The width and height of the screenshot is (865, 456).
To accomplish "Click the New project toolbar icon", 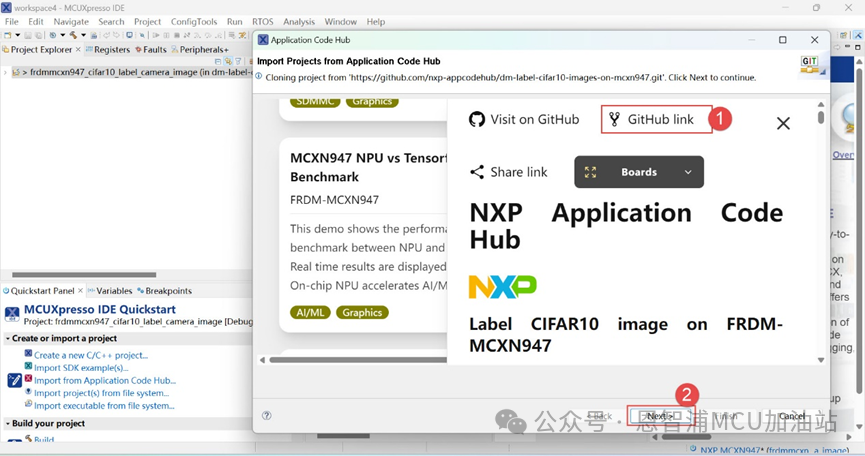I will [x=8, y=35].
